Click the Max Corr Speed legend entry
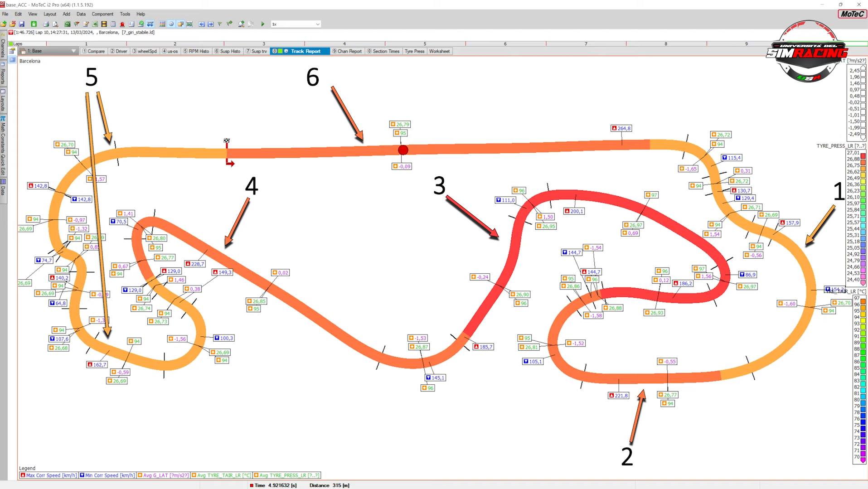Viewport: 868px width, 489px height. (48, 475)
